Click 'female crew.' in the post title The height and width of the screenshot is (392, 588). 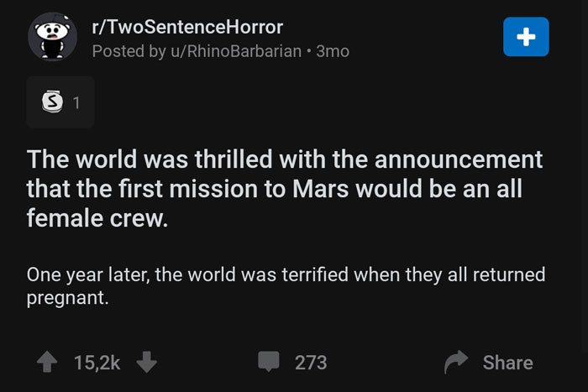97,218
